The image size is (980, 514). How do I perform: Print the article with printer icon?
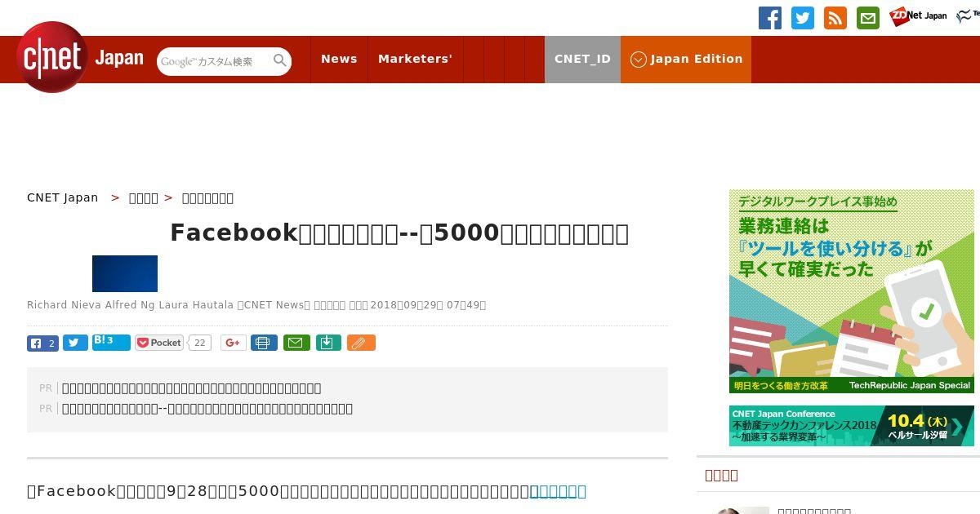(x=264, y=343)
